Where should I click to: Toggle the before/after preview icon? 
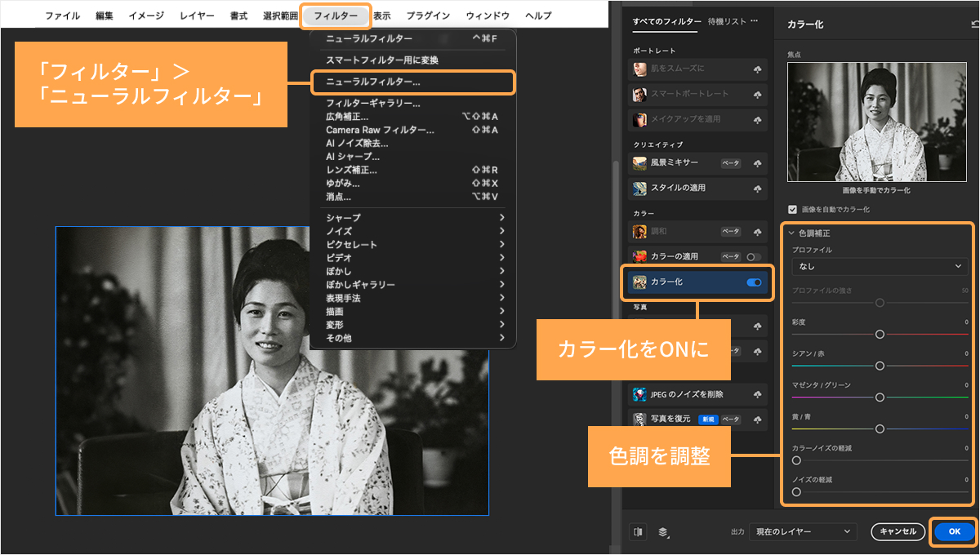tap(638, 531)
